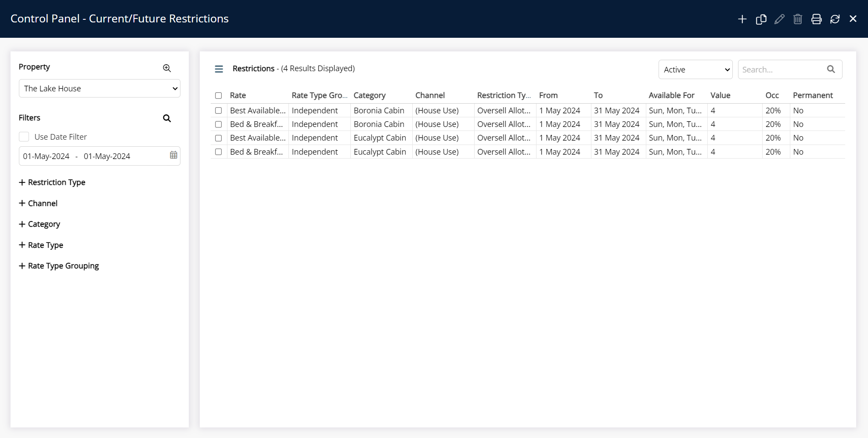Close the Control Panel window

(x=853, y=19)
